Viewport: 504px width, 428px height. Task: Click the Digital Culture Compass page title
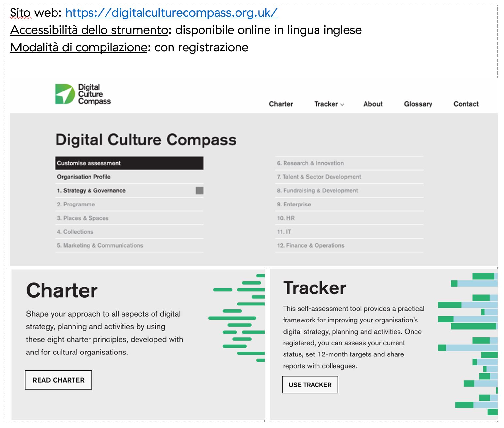(x=146, y=140)
